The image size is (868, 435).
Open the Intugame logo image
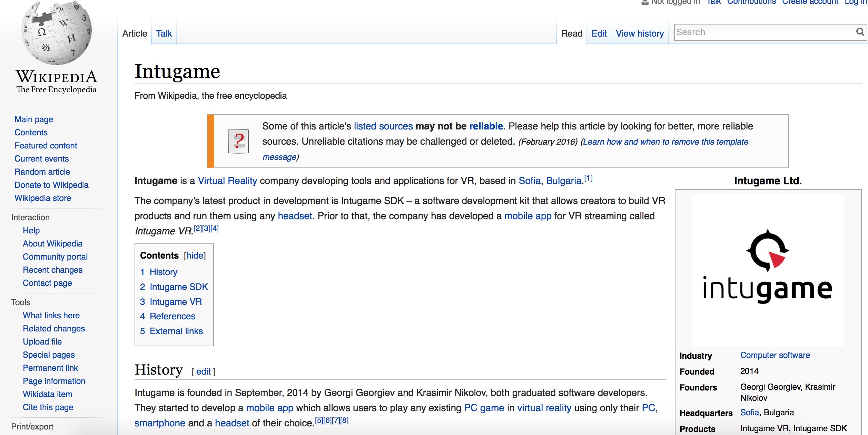pyautogui.click(x=768, y=270)
